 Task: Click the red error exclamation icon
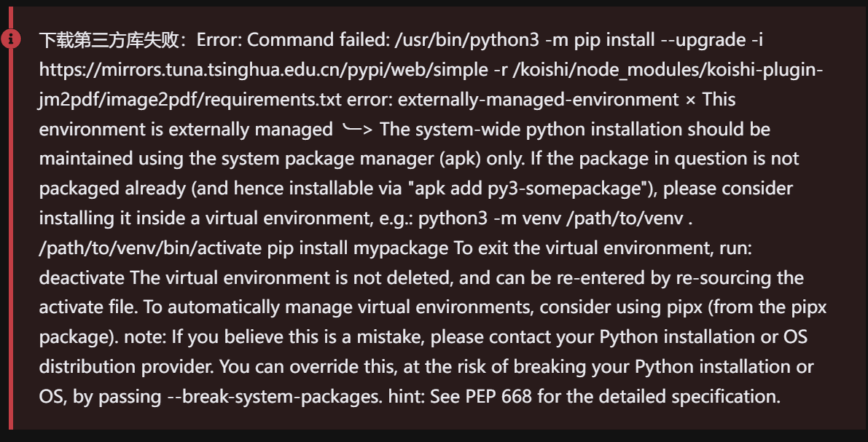pos(10,39)
